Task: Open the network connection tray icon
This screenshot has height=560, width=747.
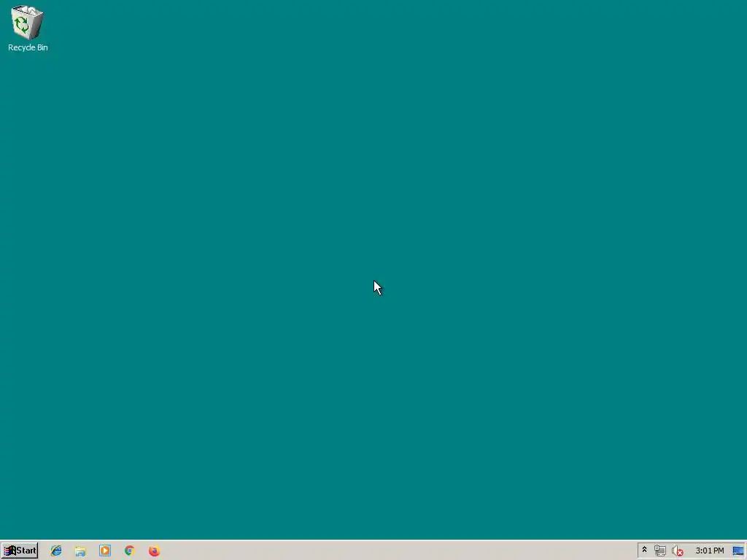Action: point(659,551)
